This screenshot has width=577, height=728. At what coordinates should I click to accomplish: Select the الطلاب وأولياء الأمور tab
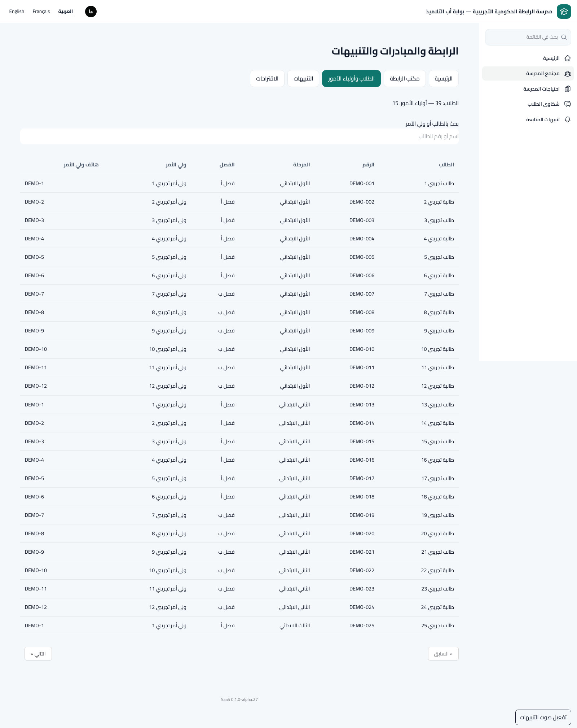[351, 79]
